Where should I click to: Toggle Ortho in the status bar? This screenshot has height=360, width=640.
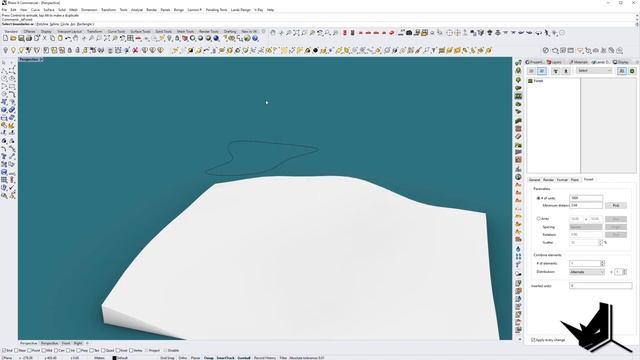pos(182,358)
